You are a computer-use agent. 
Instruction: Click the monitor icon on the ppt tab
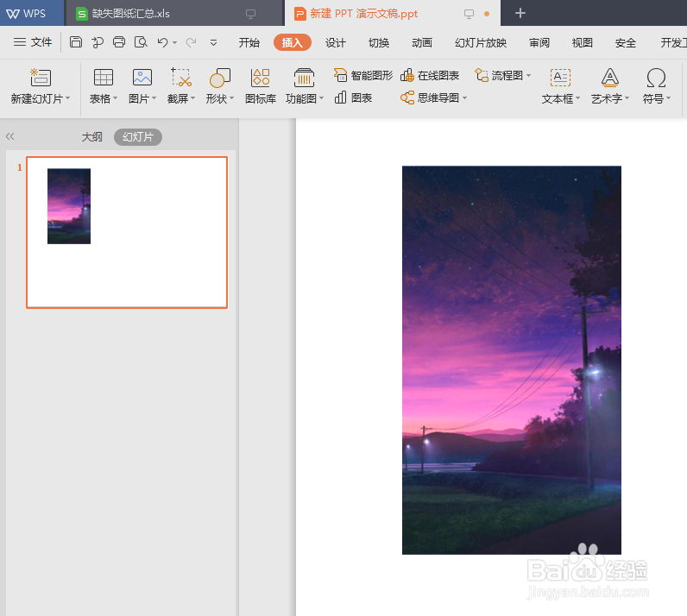point(469,14)
